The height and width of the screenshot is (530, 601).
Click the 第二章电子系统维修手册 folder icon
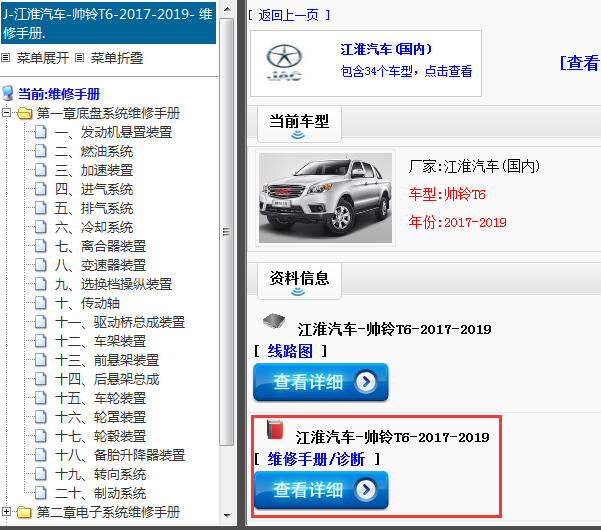[x=25, y=512]
